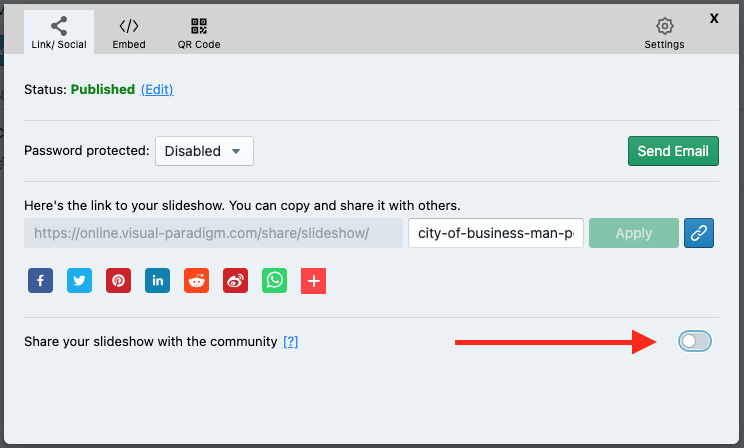The image size is (744, 448).
Task: Copy slideshow link with chain icon
Action: (699, 233)
